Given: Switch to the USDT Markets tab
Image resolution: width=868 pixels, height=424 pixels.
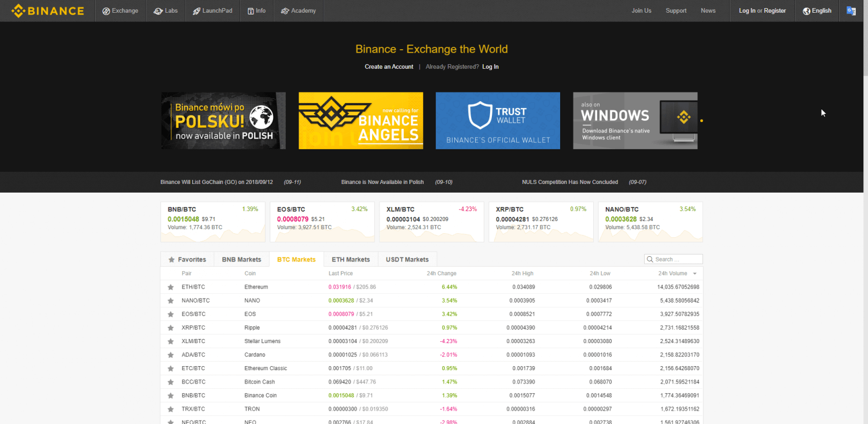Looking at the screenshot, I should click(407, 259).
